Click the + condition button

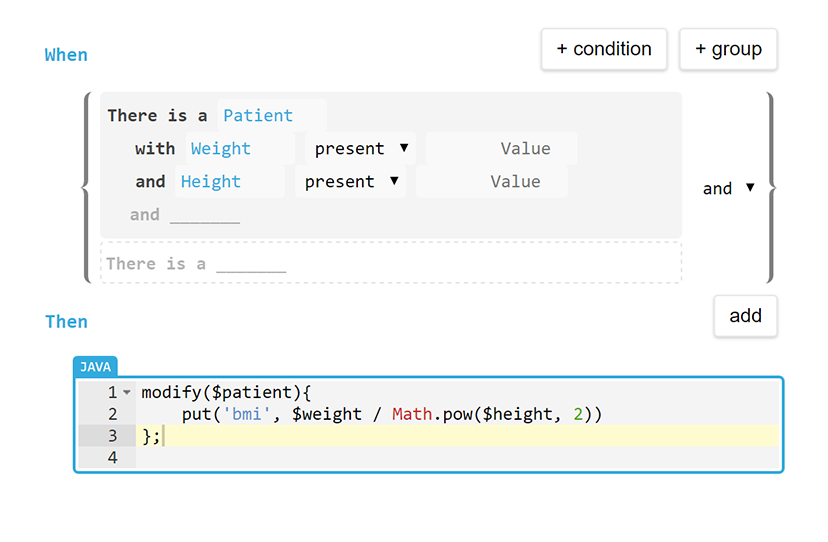(x=604, y=49)
